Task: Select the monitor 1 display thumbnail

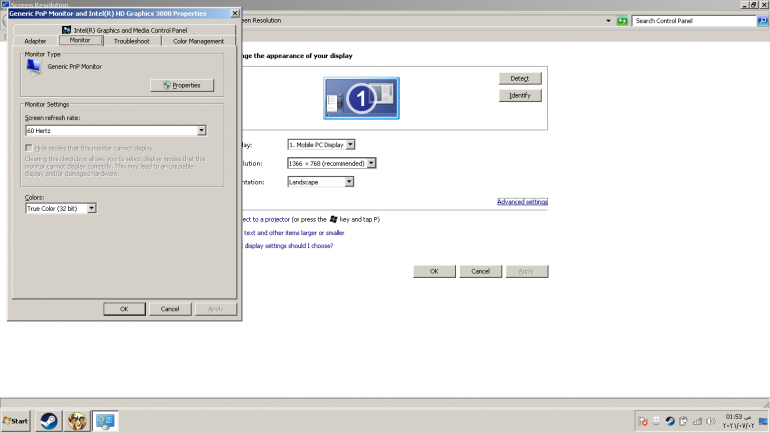Action: pyautogui.click(x=361, y=98)
